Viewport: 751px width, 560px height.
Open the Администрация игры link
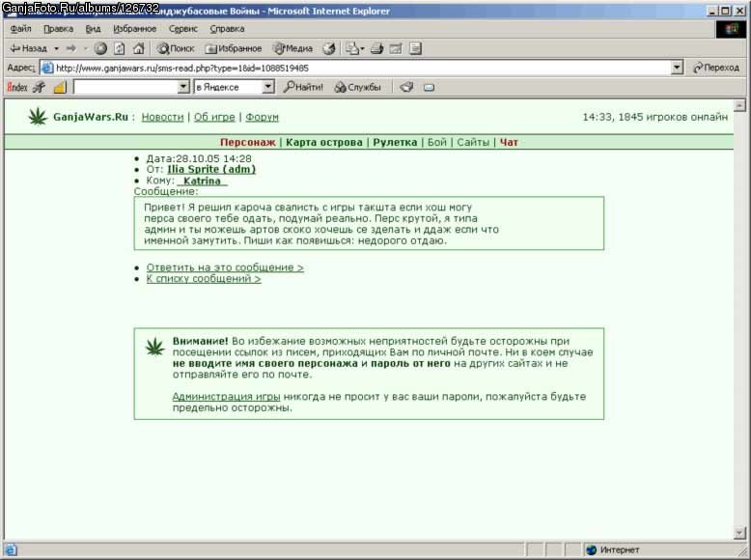[x=226, y=397]
